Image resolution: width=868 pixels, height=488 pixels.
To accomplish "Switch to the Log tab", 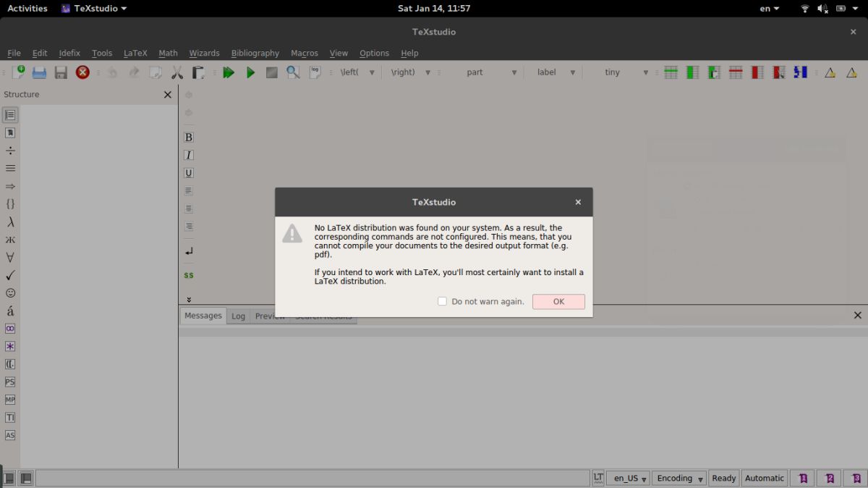I will [238, 316].
